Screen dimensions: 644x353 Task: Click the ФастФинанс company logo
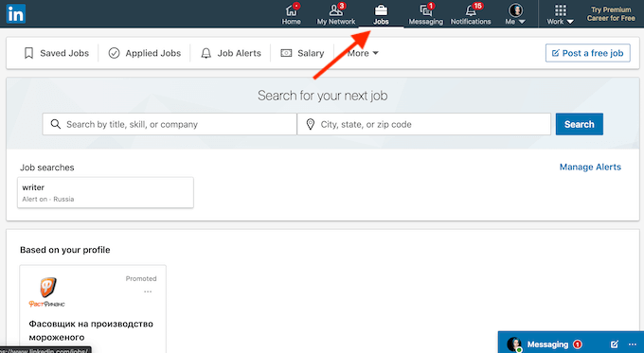tap(46, 292)
